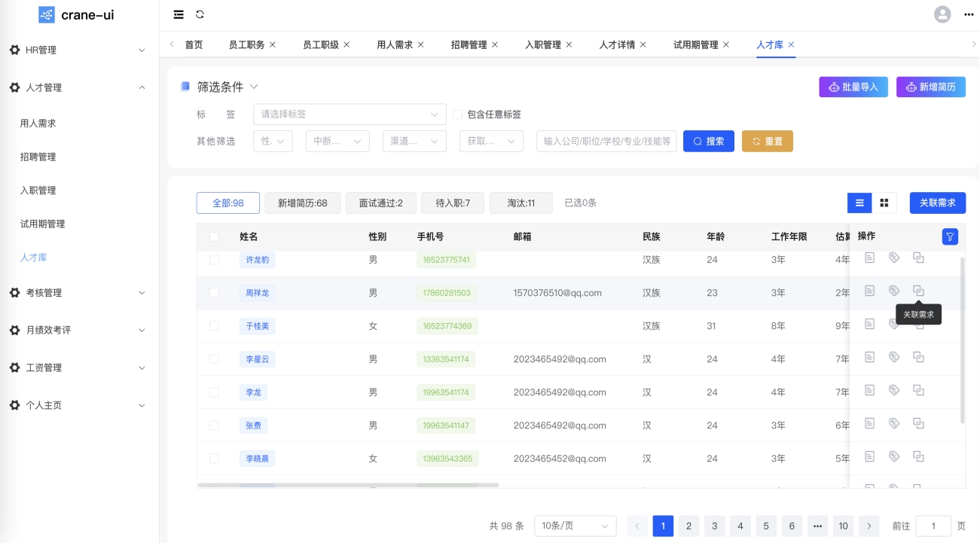
Task: View resume details icon for 李龙
Action: tap(869, 390)
